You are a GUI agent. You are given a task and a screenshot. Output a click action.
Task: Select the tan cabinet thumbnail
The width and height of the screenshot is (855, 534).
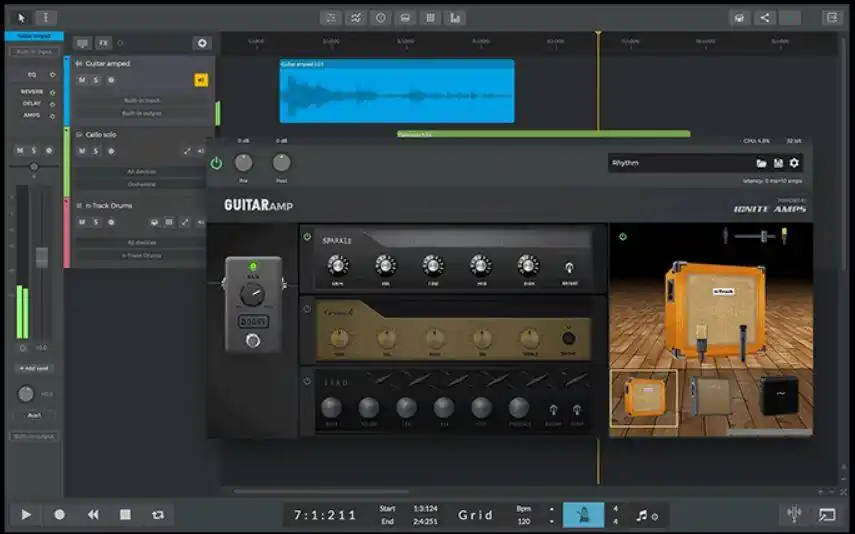click(712, 397)
